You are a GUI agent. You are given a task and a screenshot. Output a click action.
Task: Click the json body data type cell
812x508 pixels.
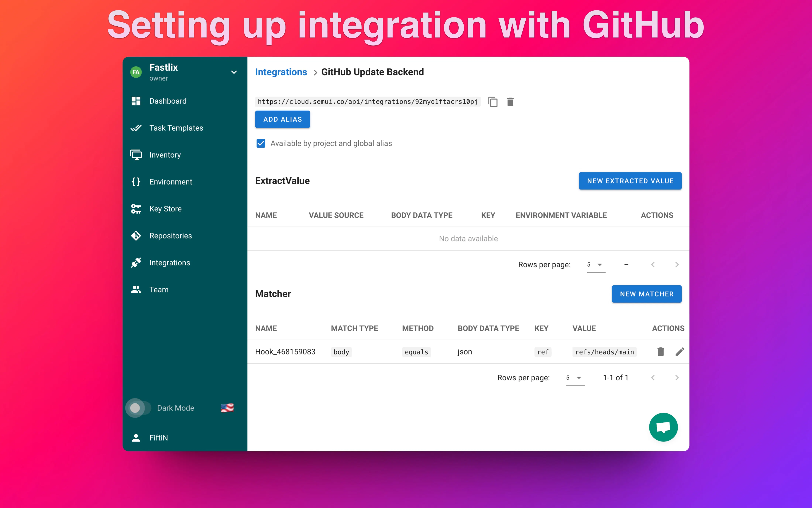click(465, 351)
